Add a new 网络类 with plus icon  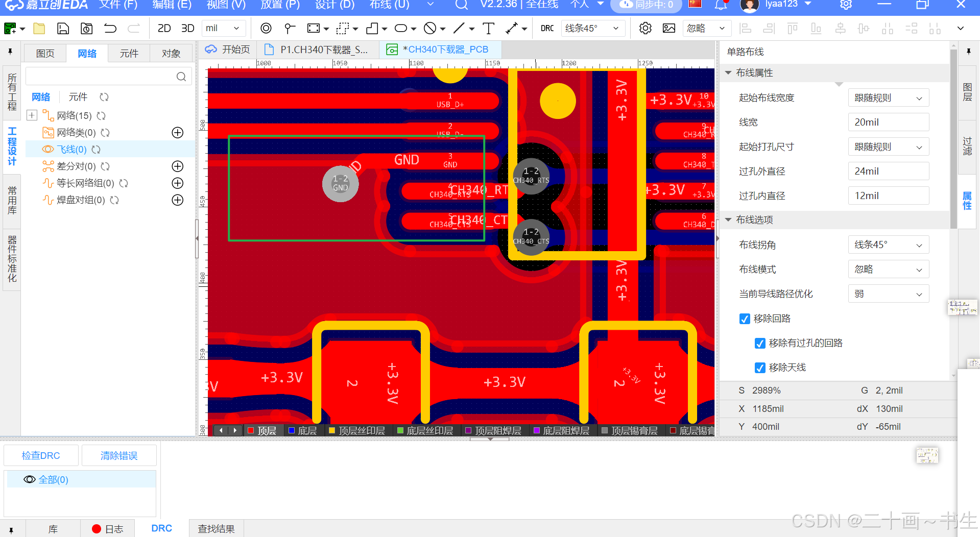[x=177, y=133]
